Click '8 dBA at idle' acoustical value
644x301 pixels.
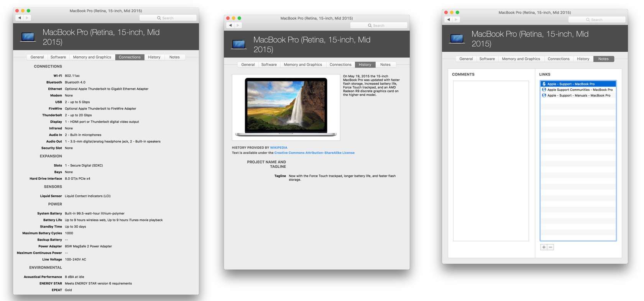[x=74, y=277]
